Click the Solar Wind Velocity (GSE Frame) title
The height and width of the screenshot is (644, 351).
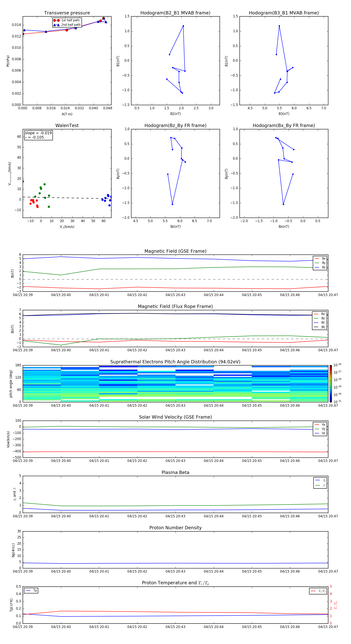(x=175, y=417)
